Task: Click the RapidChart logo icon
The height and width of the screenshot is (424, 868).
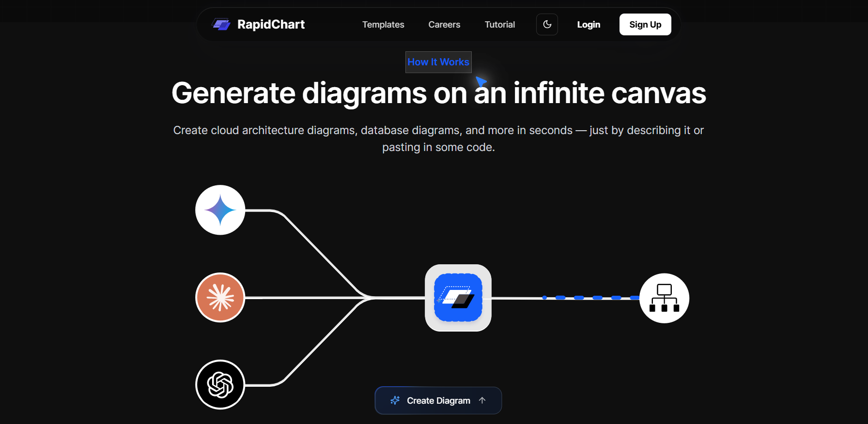Action: tap(221, 24)
